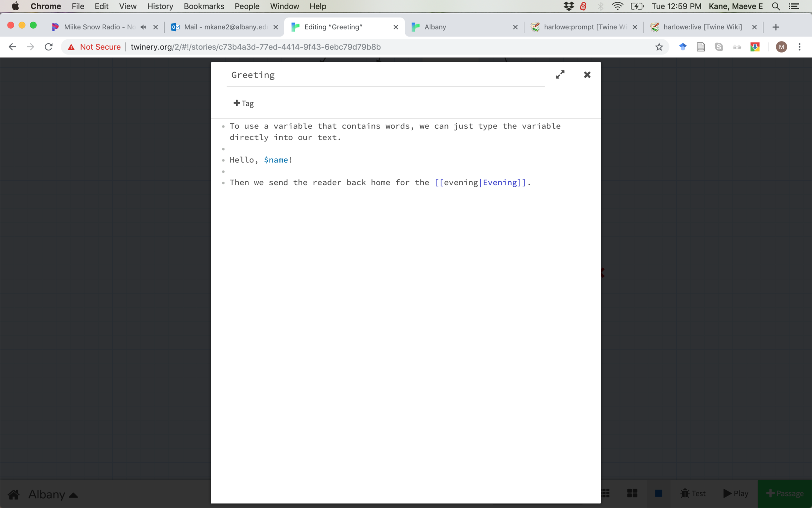Image resolution: width=812 pixels, height=508 pixels.
Task: Mute the Miike Snow Radio tab audio
Action: point(143,27)
